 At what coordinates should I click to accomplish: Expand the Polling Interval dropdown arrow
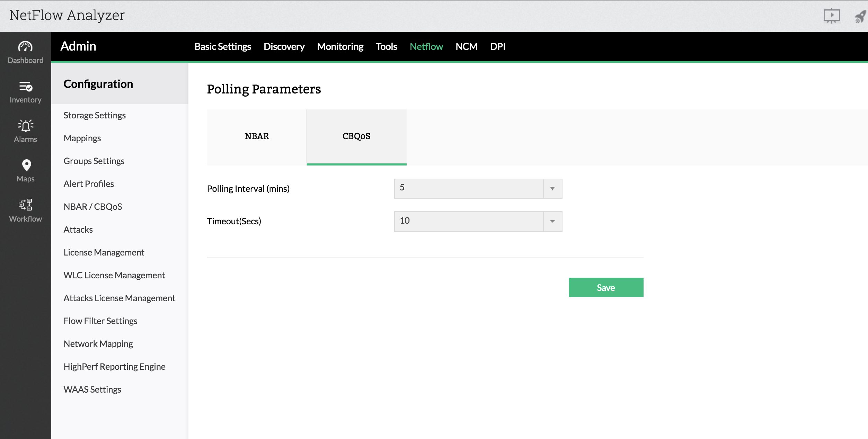(x=552, y=189)
